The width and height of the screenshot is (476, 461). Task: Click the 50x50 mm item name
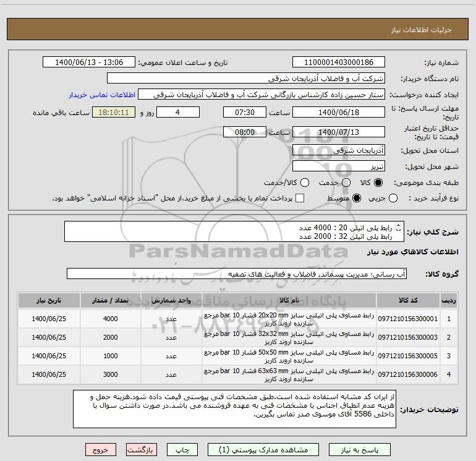click(x=289, y=356)
